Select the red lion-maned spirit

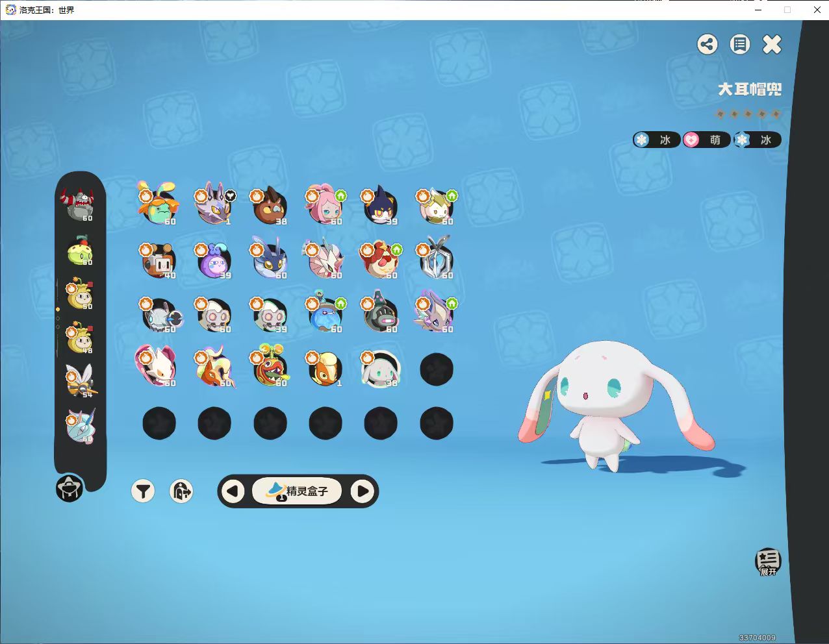coord(381,260)
